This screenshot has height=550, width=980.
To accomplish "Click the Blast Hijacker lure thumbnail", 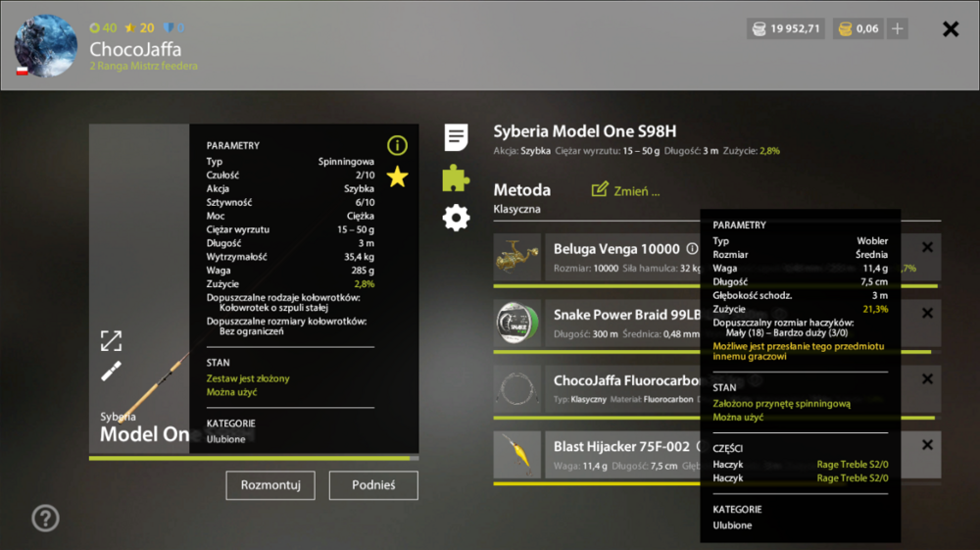I will 516,455.
